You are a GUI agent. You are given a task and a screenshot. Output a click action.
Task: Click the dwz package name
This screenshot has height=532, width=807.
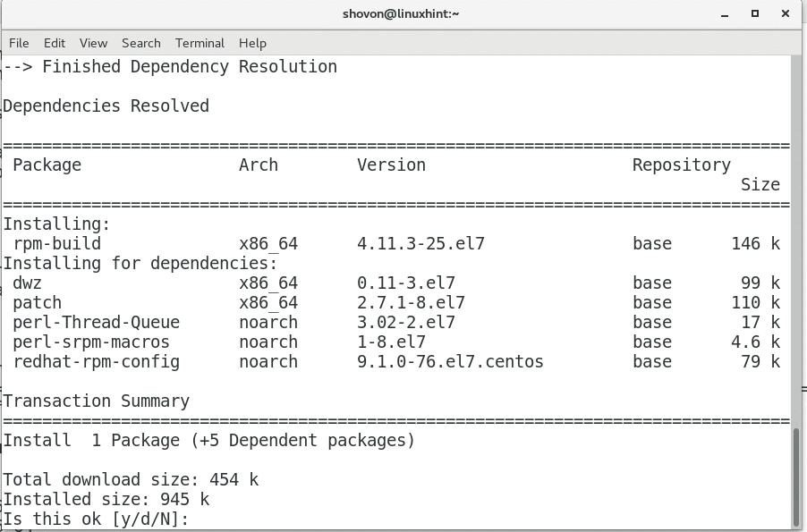point(27,283)
